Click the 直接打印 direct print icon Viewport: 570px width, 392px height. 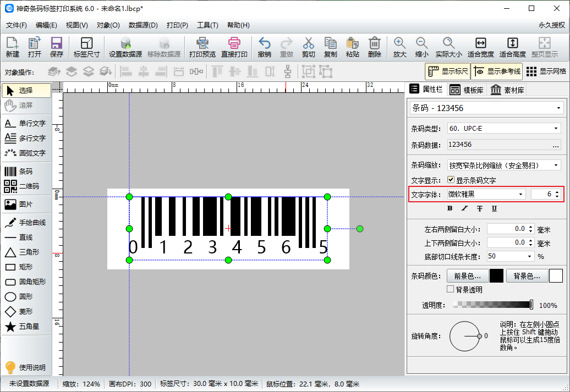click(x=234, y=47)
